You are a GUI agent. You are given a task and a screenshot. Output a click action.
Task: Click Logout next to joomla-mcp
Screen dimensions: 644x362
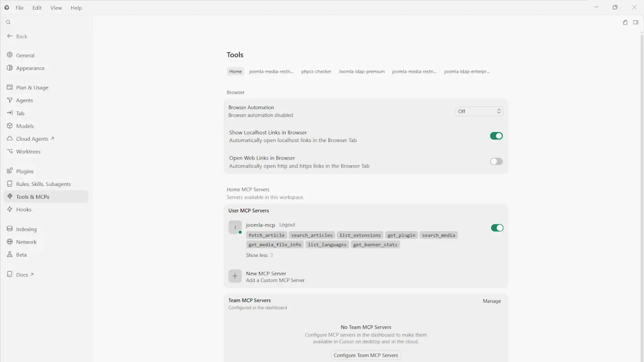pos(287,225)
